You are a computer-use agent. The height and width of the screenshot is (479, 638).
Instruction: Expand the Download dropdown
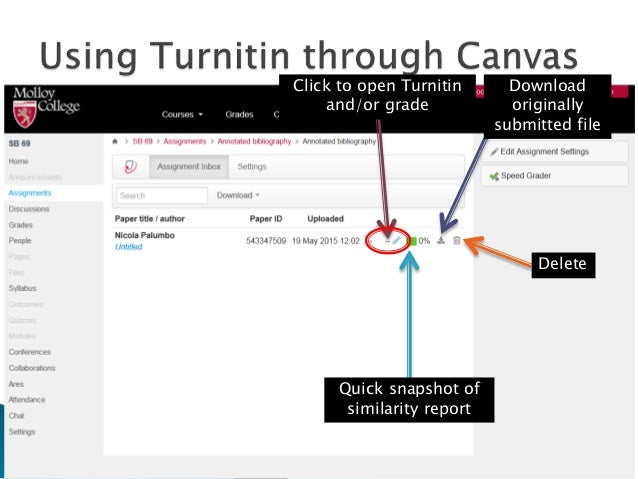coord(238,195)
